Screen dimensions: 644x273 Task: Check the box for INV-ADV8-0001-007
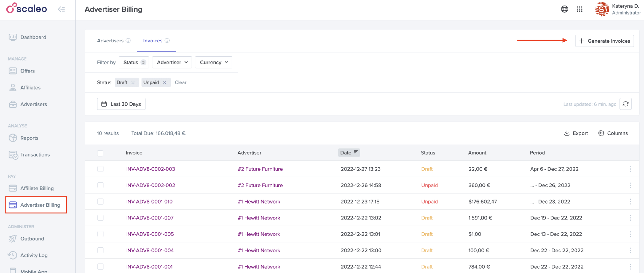click(101, 218)
